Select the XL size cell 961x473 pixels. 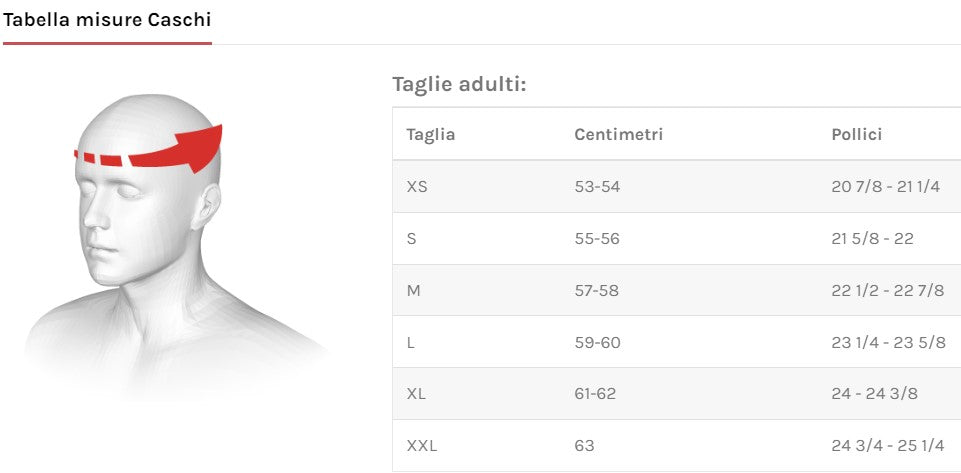(416, 394)
